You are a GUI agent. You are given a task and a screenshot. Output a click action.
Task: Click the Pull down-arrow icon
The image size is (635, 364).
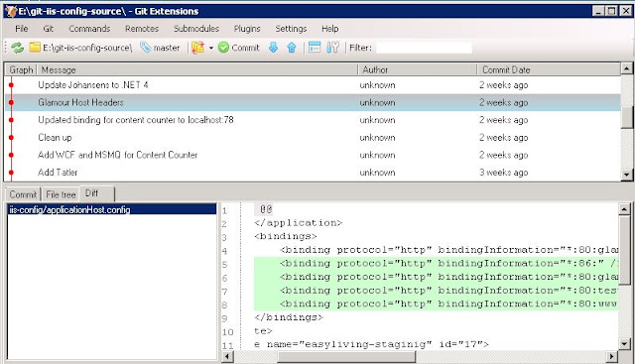[274, 48]
